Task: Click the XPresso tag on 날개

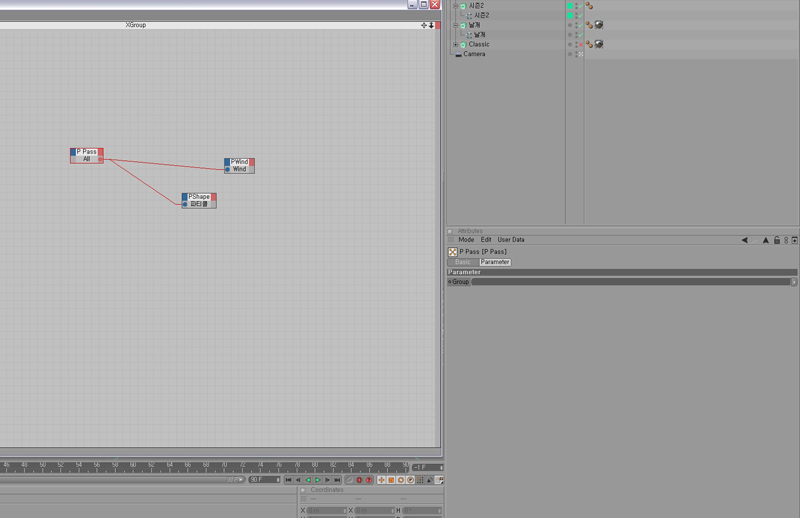Action: [x=589, y=25]
